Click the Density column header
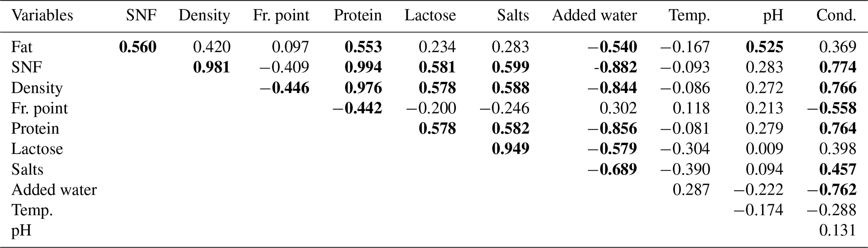The width and height of the screenshot is (868, 248). point(204,16)
